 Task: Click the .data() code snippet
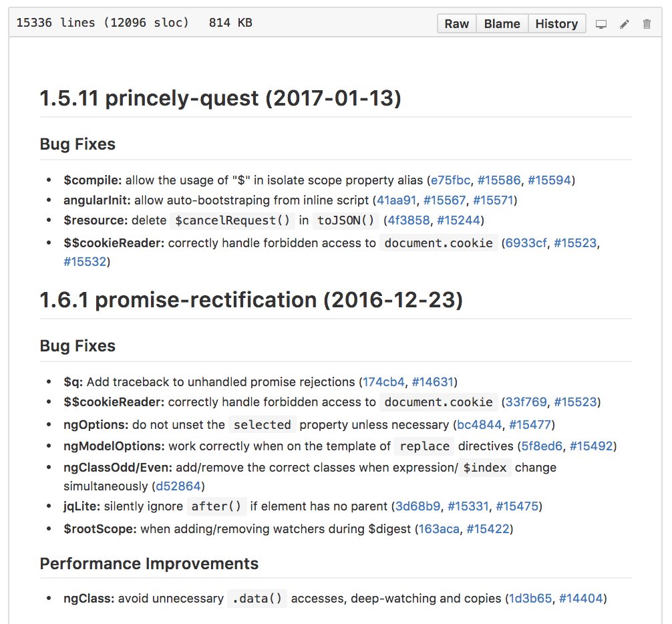[x=257, y=599]
